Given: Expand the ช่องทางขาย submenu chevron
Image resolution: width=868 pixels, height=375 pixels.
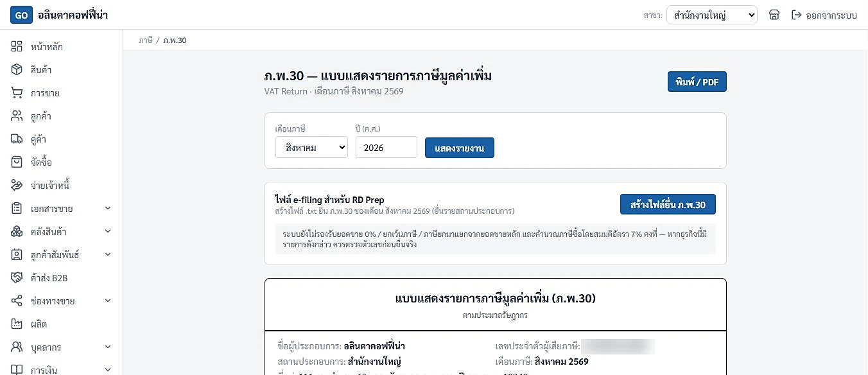Looking at the screenshot, I should [108, 301].
